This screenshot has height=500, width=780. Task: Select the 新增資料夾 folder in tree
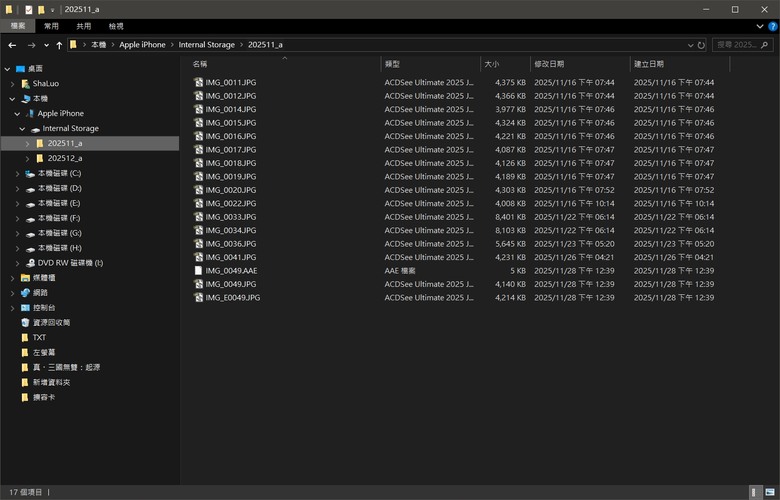(51, 382)
